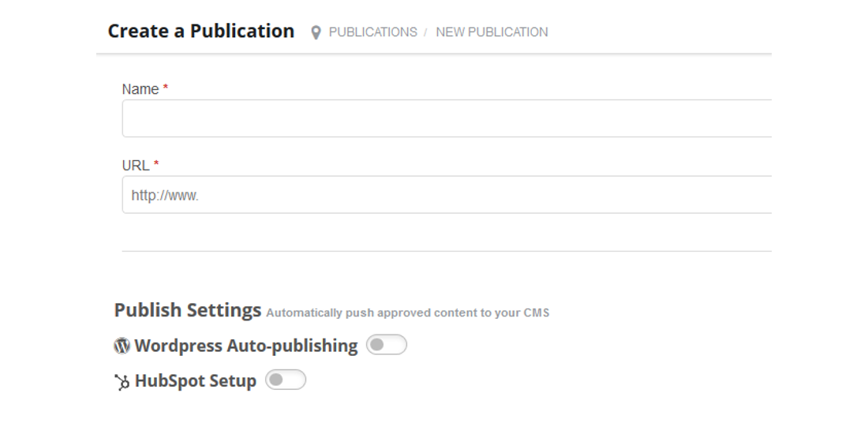Click the red asterisk beside Name

point(166,88)
